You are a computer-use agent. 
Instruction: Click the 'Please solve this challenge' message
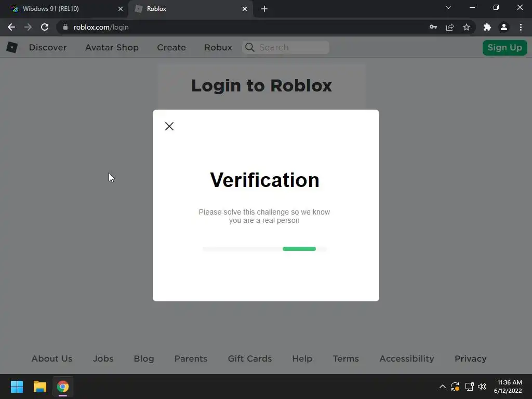[x=264, y=216]
